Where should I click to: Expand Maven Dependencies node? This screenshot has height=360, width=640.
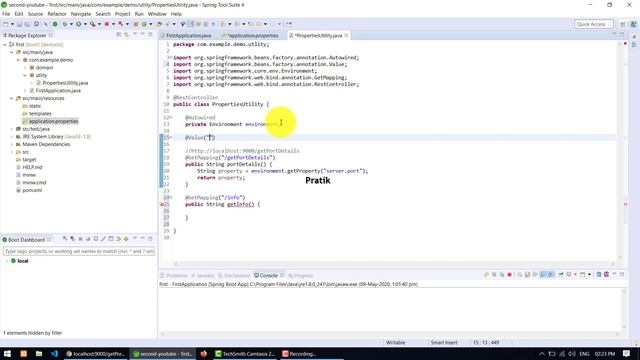click(11, 144)
